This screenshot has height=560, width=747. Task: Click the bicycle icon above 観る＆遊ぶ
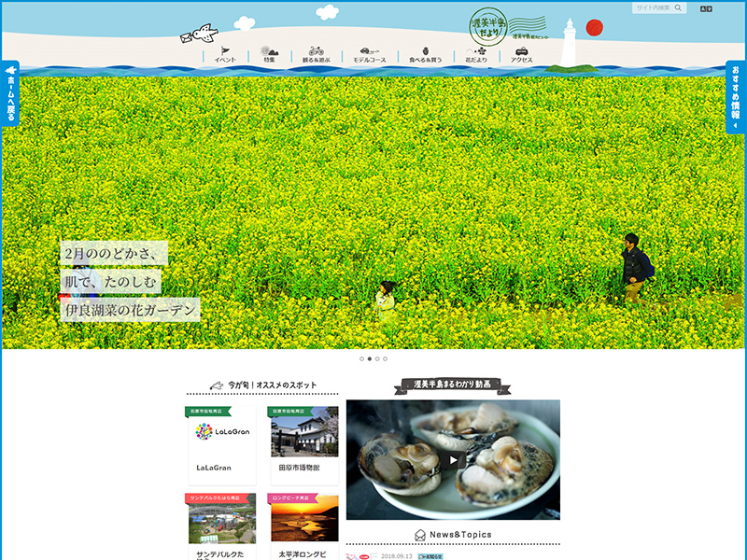coord(316,51)
